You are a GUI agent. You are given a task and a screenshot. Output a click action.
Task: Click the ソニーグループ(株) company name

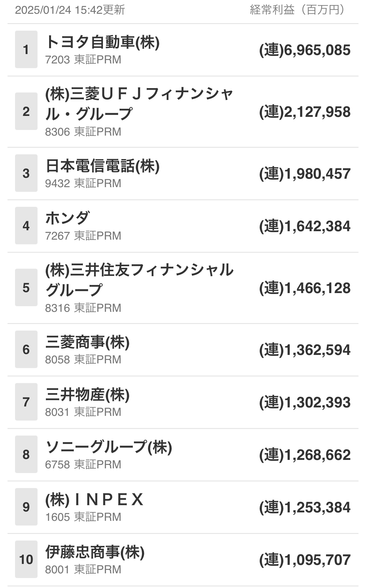109,447
